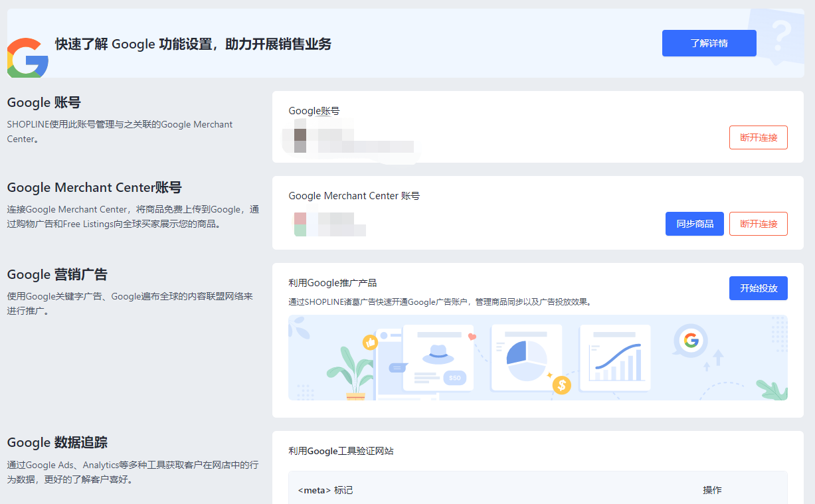Click the Google icon in the promotion banner
The width and height of the screenshot is (815, 504).
692,340
